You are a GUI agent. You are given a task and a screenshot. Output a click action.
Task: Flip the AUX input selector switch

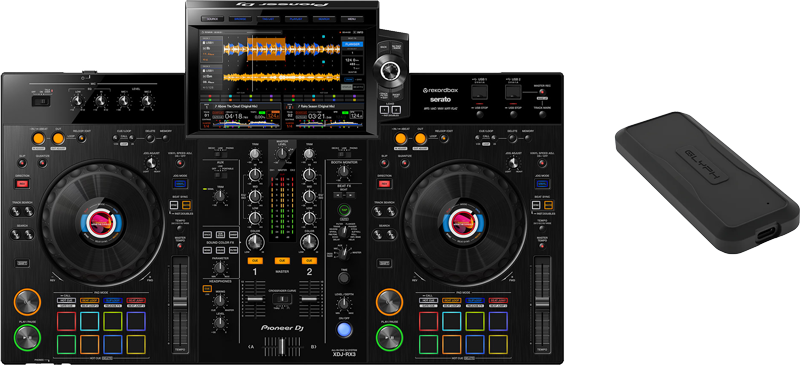[222, 174]
